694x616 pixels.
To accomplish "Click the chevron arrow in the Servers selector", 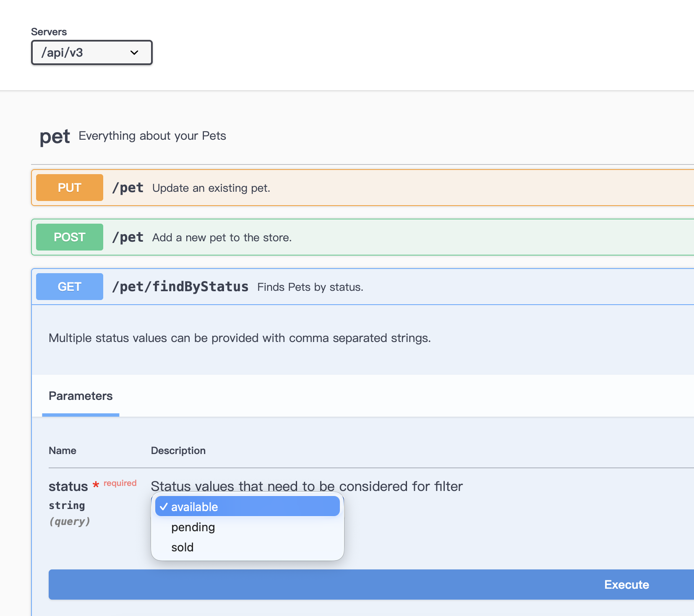I will pyautogui.click(x=134, y=52).
